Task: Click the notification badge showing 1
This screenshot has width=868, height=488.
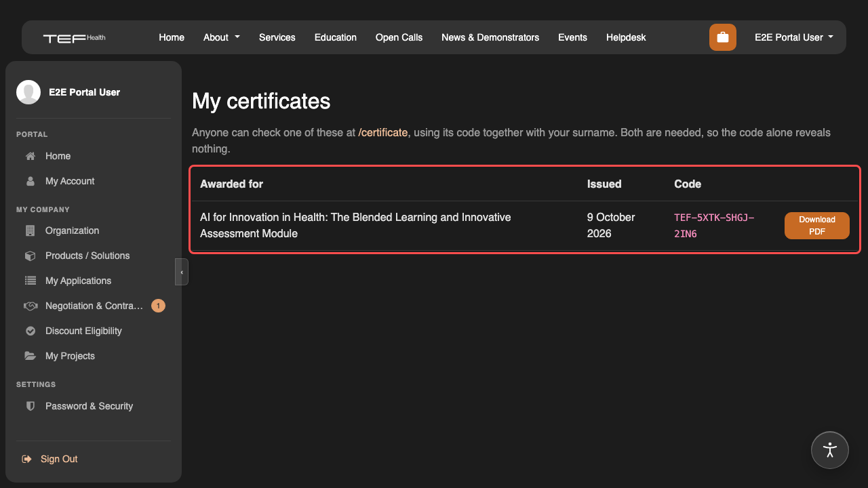Action: tap(158, 306)
